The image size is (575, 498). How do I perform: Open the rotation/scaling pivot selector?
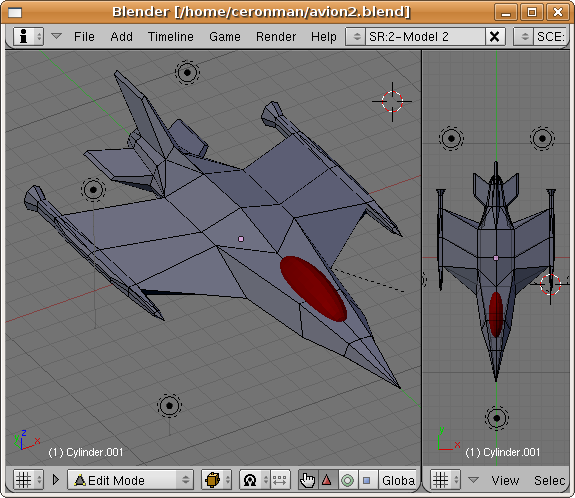[254, 480]
